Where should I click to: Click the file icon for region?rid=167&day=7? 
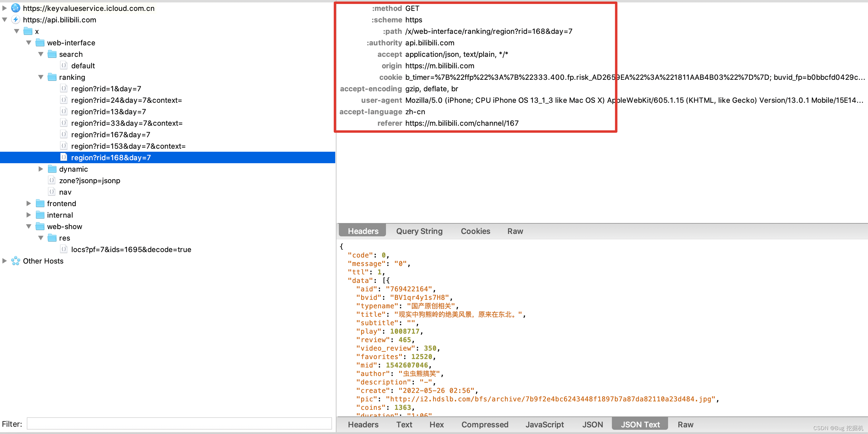[64, 134]
